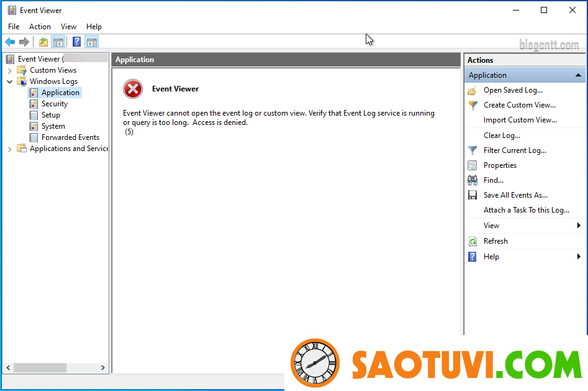Click the green Refresh icon
Viewport: 588px width, 391px height.
coord(473,241)
